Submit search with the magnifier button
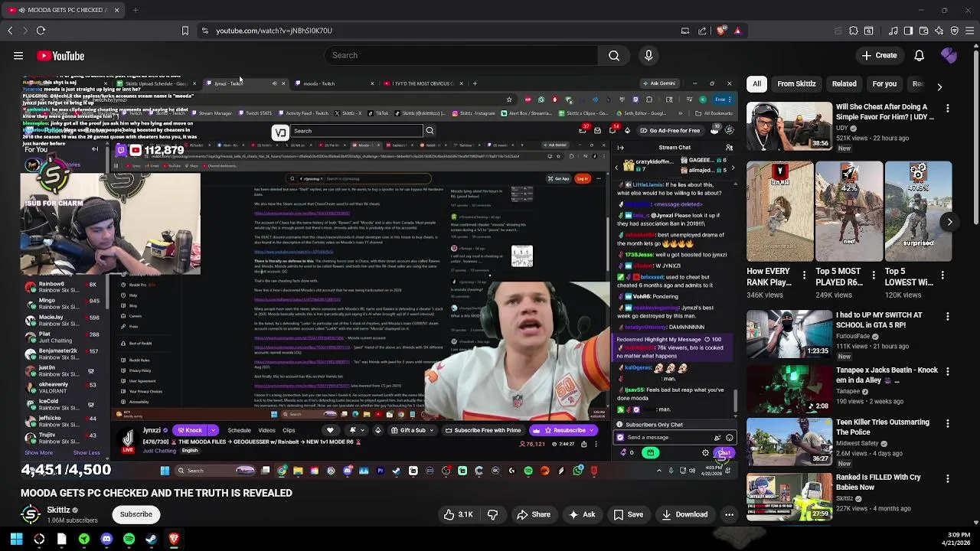 coord(614,55)
